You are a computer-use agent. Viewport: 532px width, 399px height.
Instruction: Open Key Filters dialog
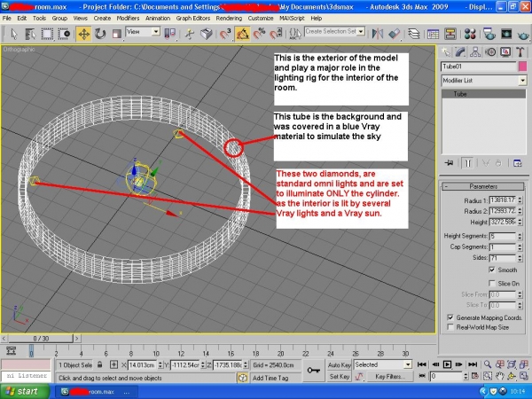pos(390,376)
